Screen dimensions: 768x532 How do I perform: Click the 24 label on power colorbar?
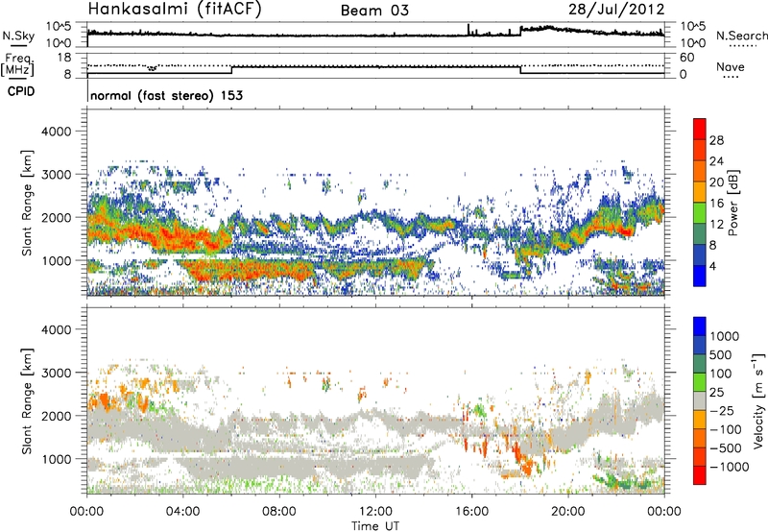tap(716, 161)
